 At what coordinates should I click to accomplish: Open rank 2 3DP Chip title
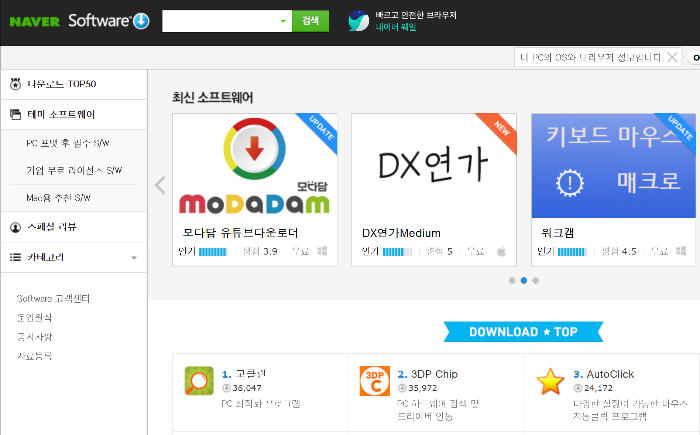pyautogui.click(x=434, y=374)
